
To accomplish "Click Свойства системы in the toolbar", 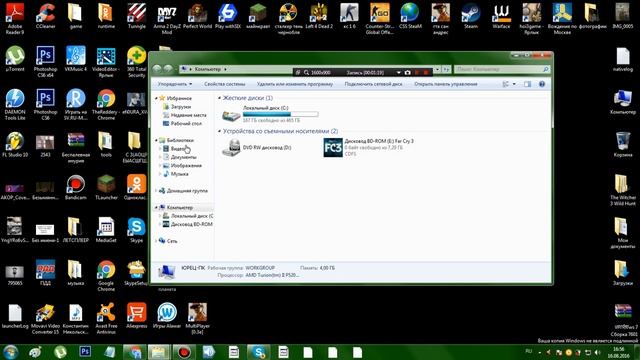I will [x=224, y=84].
